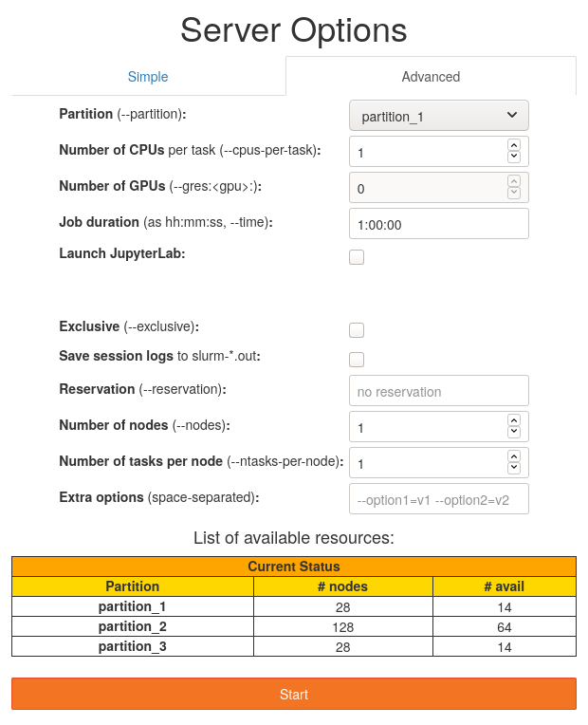The image size is (588, 725).
Task: Increment Number of nodes with the up arrow
Action: click(x=514, y=421)
